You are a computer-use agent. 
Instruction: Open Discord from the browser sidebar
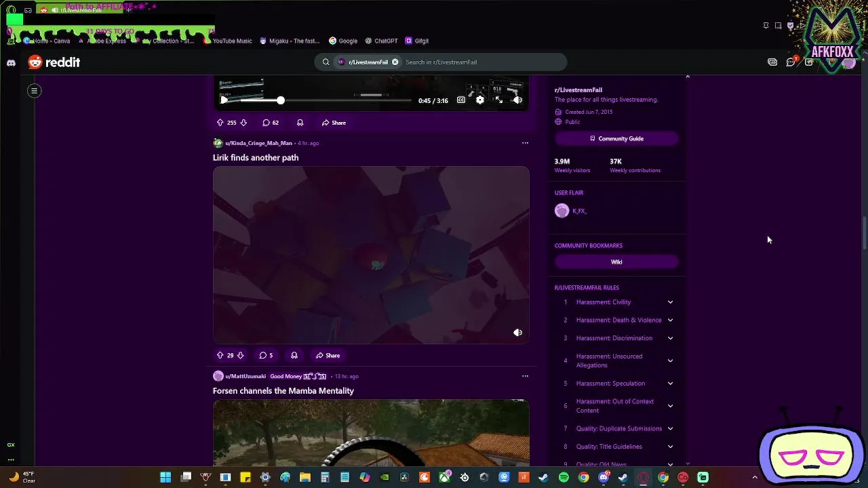pos(11,62)
